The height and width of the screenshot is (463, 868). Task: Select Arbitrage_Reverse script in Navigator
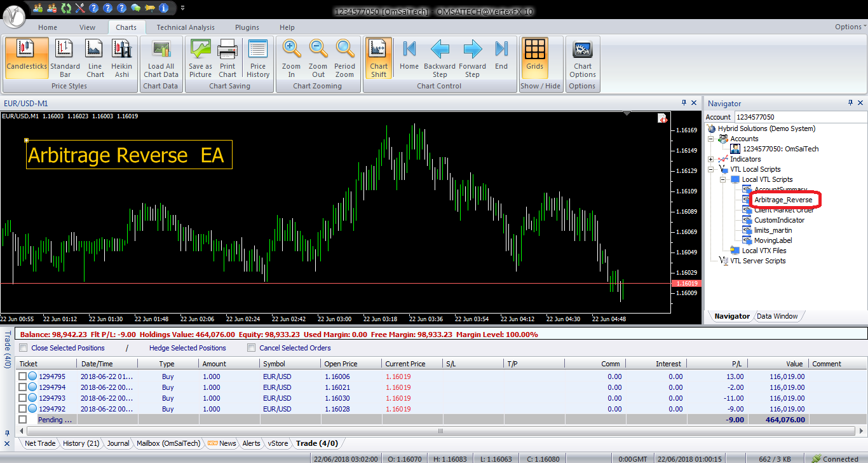783,200
